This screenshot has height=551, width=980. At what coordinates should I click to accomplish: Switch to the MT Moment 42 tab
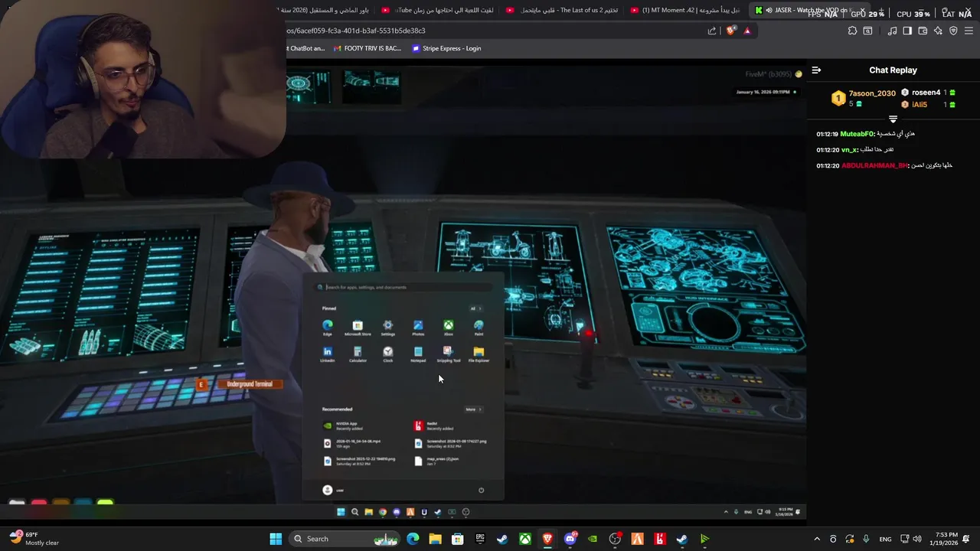coord(685,10)
